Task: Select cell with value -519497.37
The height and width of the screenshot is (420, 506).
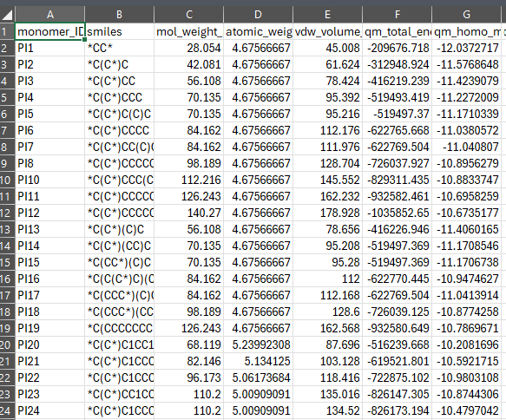Action: tap(397, 114)
